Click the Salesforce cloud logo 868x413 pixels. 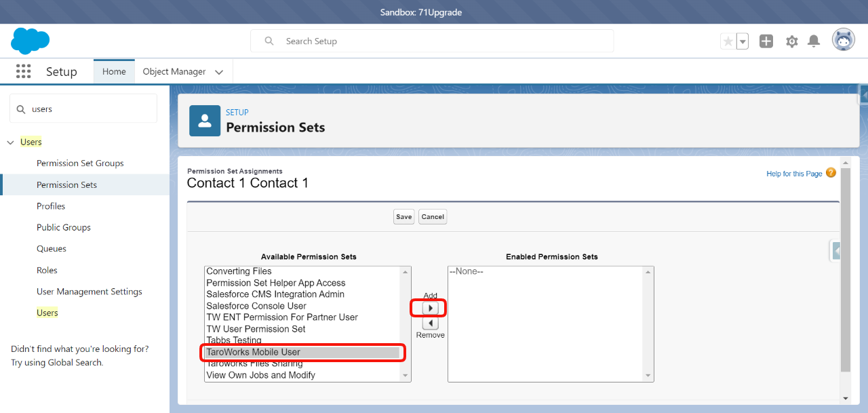(31, 41)
